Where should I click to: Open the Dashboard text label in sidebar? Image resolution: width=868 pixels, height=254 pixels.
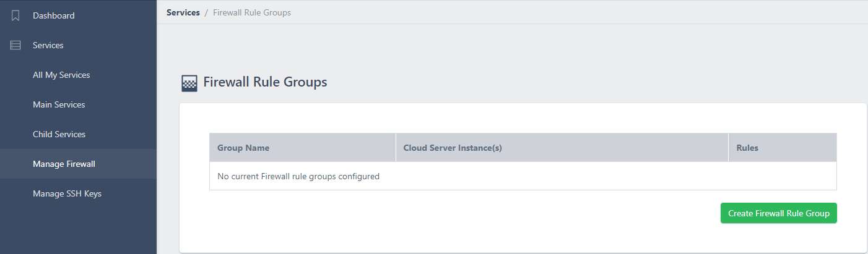tap(54, 15)
